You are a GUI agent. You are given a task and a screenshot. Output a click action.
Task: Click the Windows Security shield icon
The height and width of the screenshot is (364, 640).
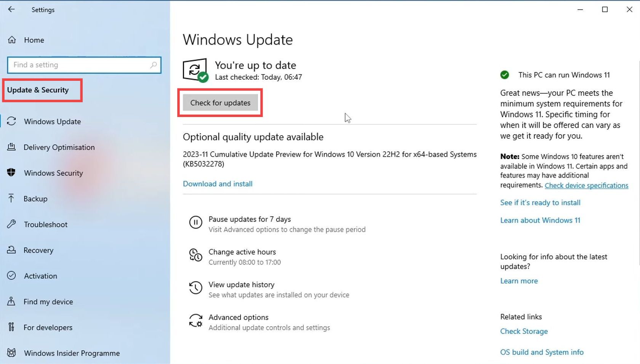(x=11, y=172)
